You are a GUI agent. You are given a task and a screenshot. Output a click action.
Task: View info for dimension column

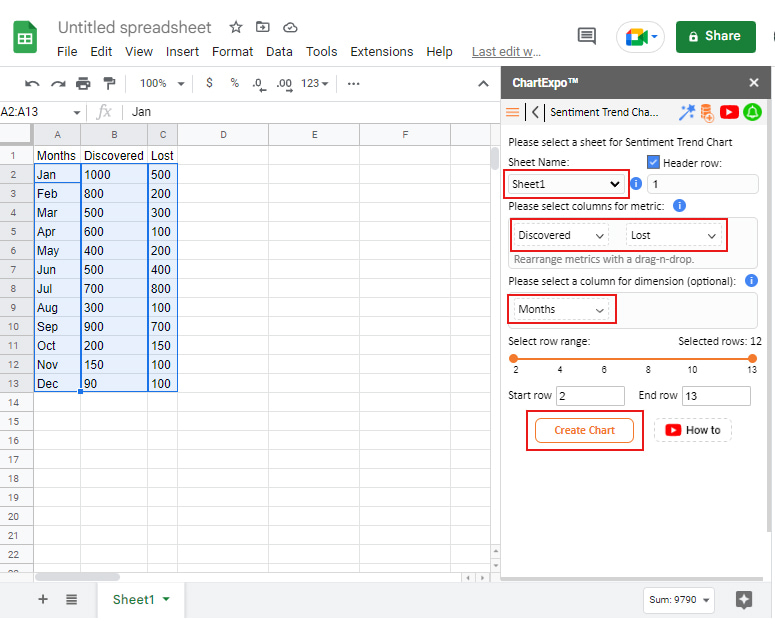click(x=751, y=281)
